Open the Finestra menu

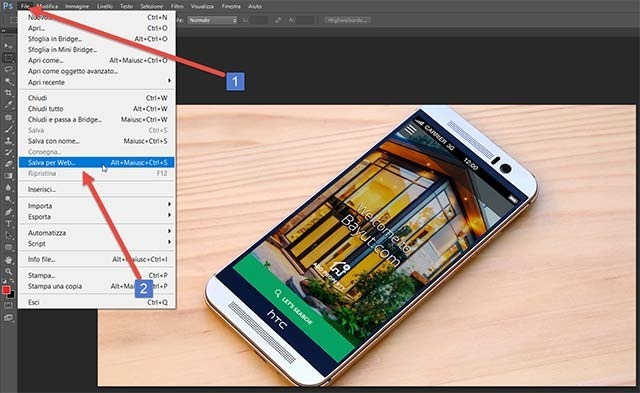pos(231,7)
